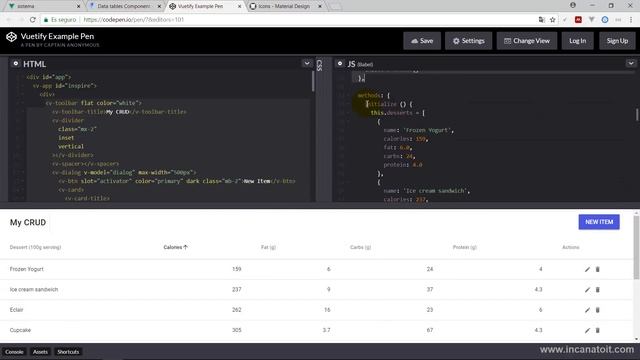Open Chrome menu three dots
Viewport: 640px width, 360px height.
click(631, 20)
